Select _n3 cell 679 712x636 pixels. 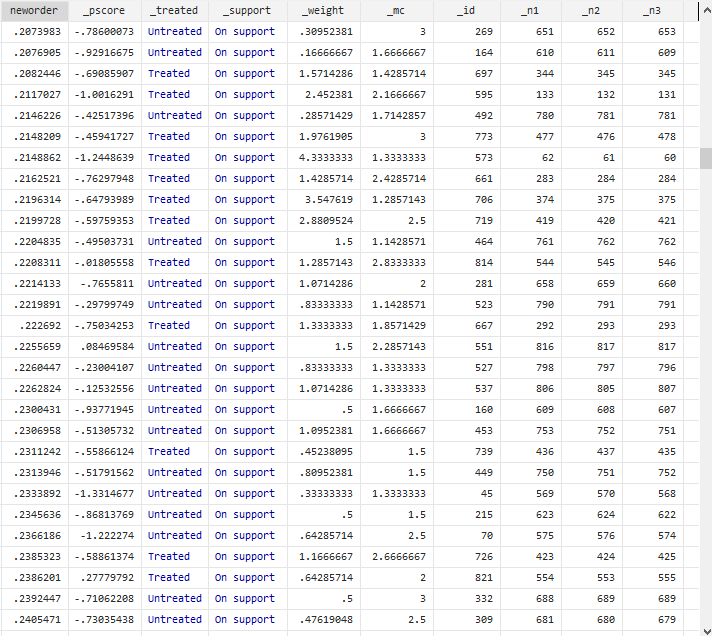pos(653,620)
